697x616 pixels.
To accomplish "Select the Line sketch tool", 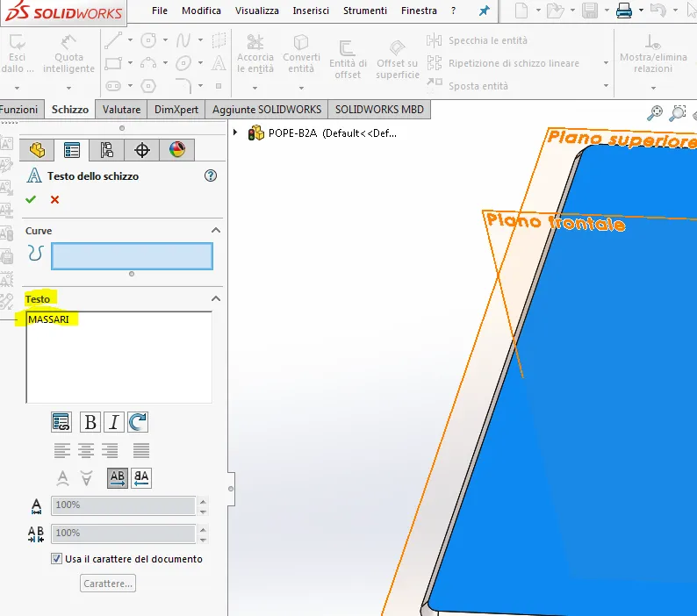I will (113, 40).
